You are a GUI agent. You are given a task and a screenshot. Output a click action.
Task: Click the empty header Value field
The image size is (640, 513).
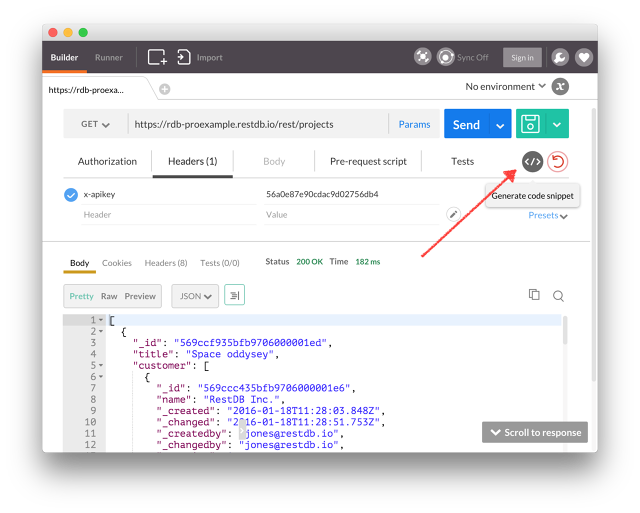click(x=351, y=215)
